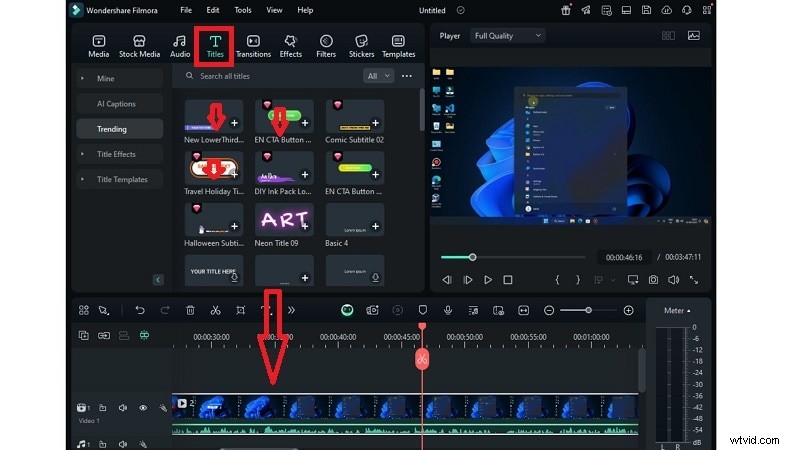Select the Neon Title 09 thumbnail

pos(284,219)
